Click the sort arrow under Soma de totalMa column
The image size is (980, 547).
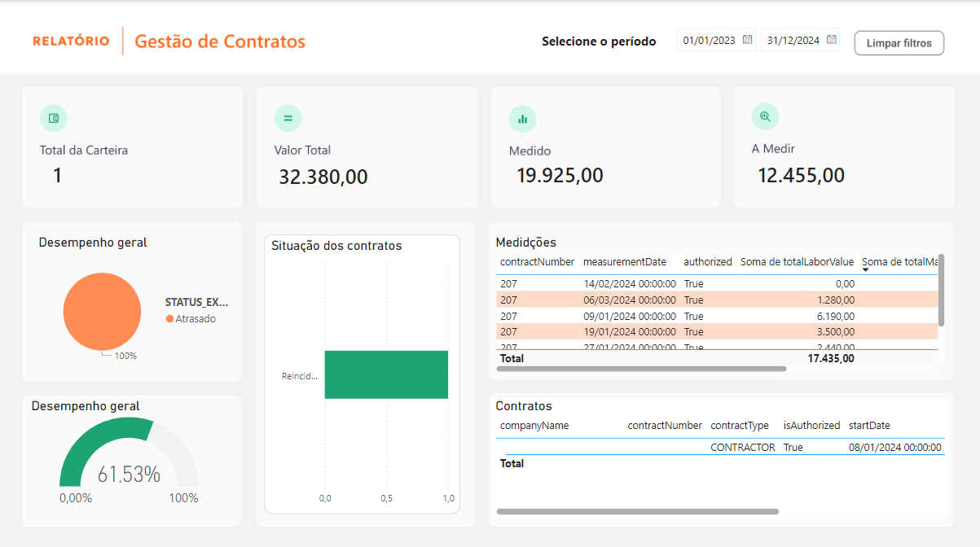865,270
